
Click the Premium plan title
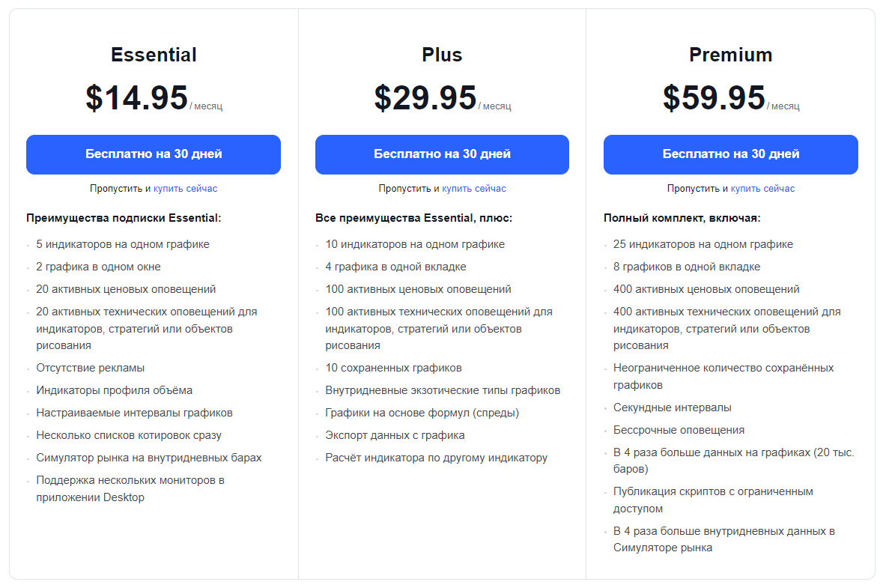click(730, 55)
